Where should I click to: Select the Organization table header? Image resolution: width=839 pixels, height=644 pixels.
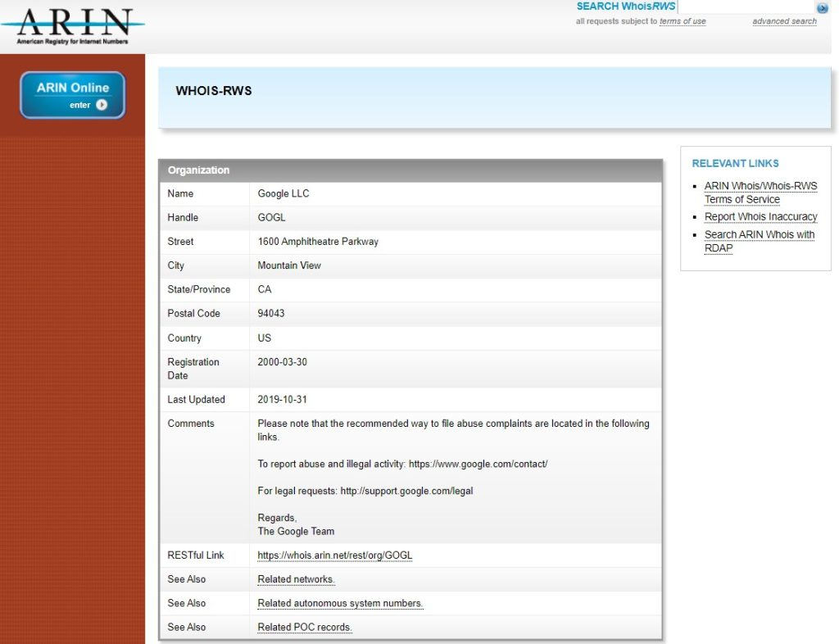point(410,170)
